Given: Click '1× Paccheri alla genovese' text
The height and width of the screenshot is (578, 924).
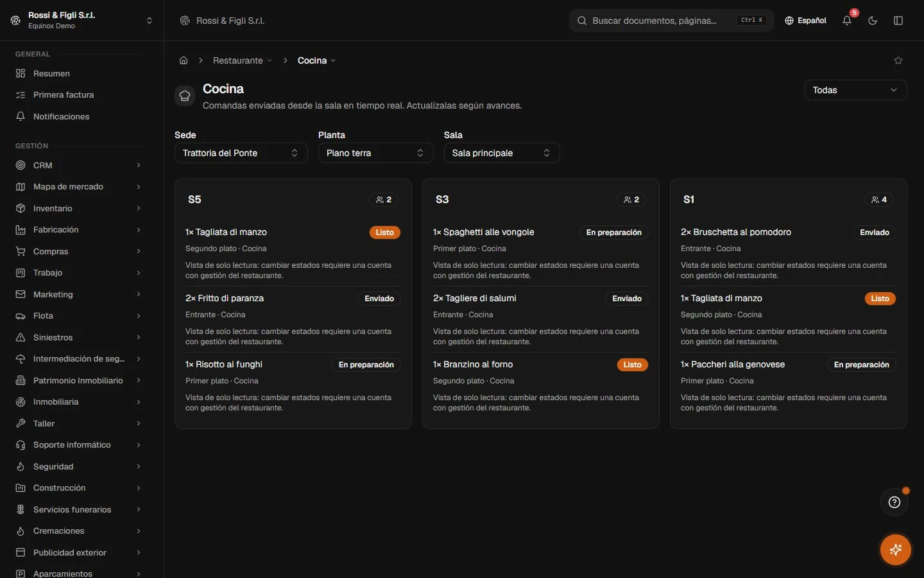Looking at the screenshot, I should point(733,364).
